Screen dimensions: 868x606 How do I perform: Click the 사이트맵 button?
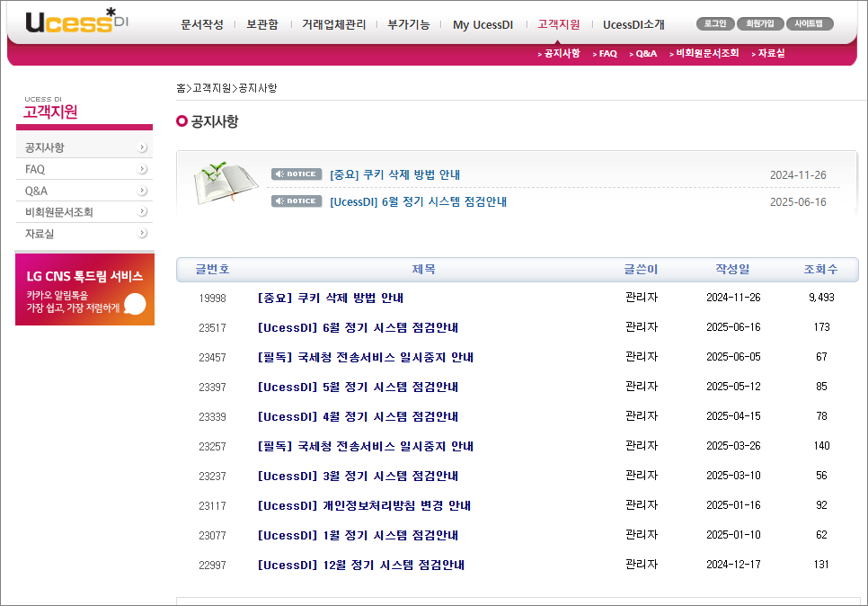pos(810,23)
